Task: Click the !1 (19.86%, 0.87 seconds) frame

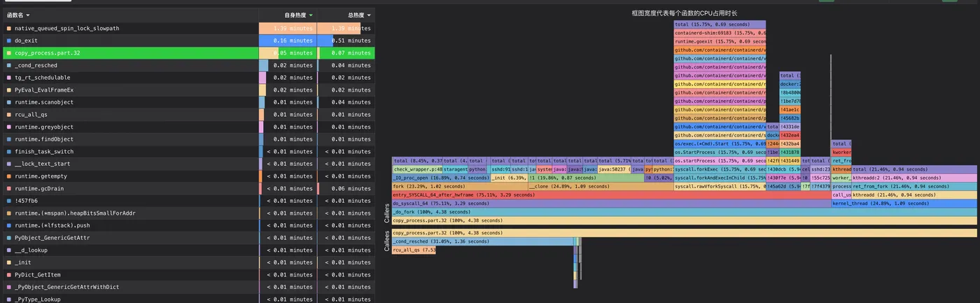Action: 586,178
